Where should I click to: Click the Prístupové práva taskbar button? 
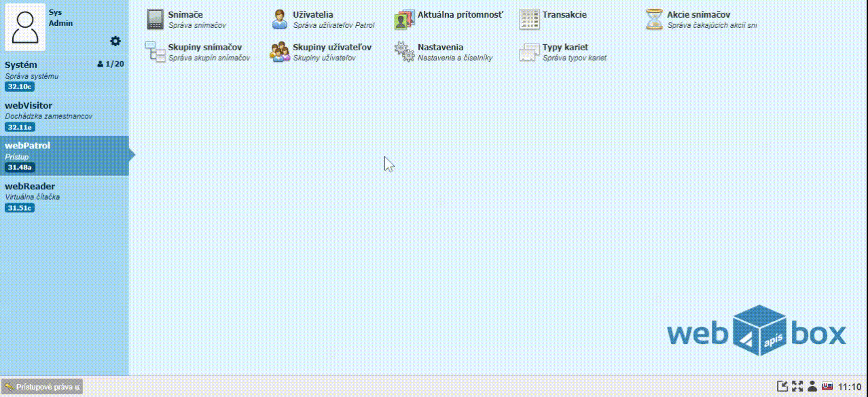click(x=42, y=387)
